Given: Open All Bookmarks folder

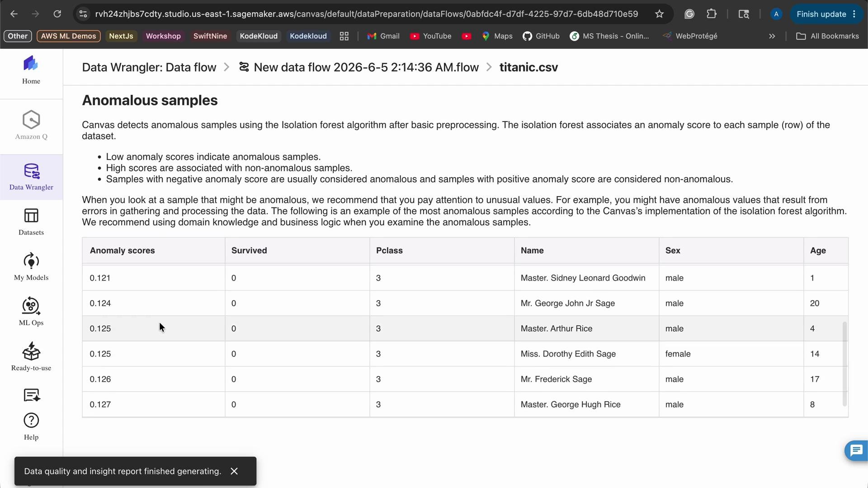Looking at the screenshot, I should (x=827, y=36).
